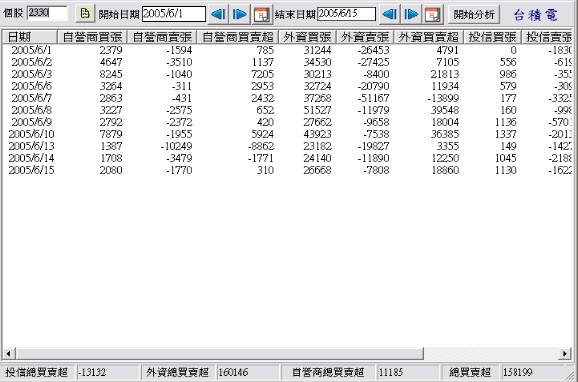Click the 開始日期 date field

pyautogui.click(x=174, y=14)
